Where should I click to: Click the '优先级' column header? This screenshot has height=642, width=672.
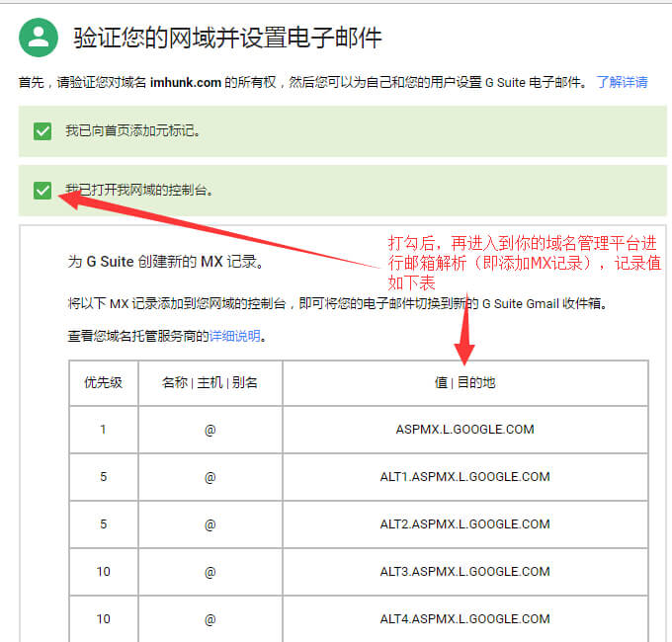point(104,382)
